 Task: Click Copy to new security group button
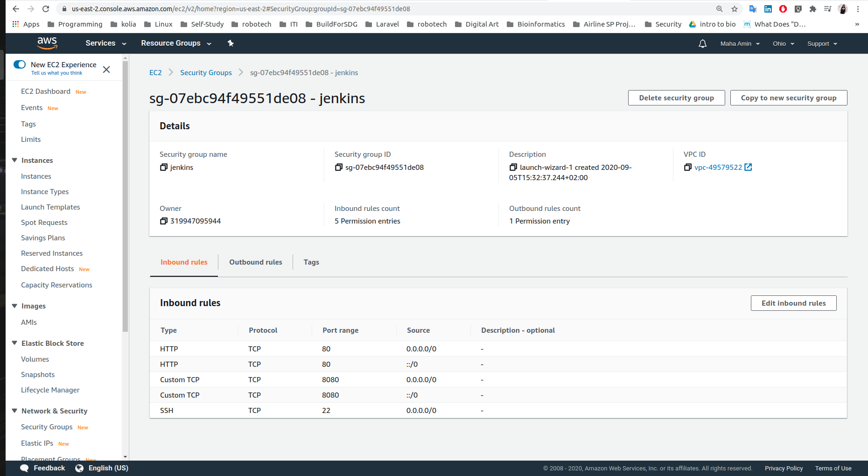point(789,98)
